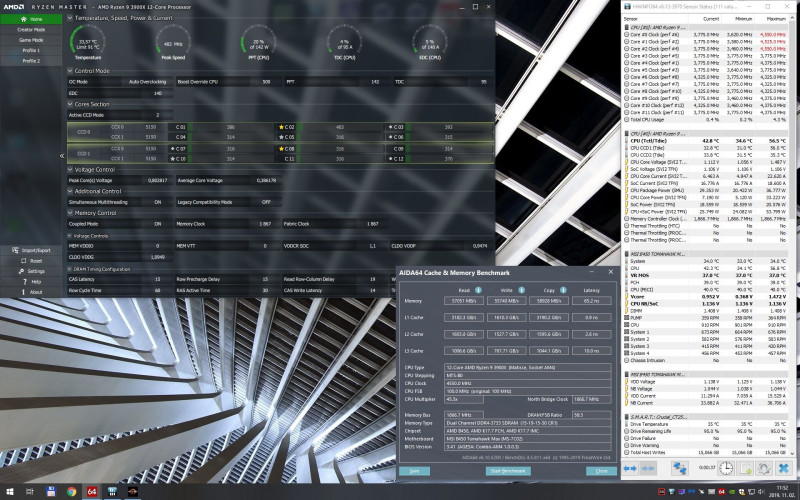This screenshot has height=500, width=800.
Task: Click HWiNFO greyed-out double arrows button
Action: (x=648, y=468)
